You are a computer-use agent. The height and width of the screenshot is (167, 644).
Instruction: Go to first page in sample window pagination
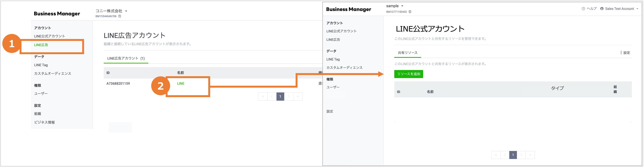(496, 155)
